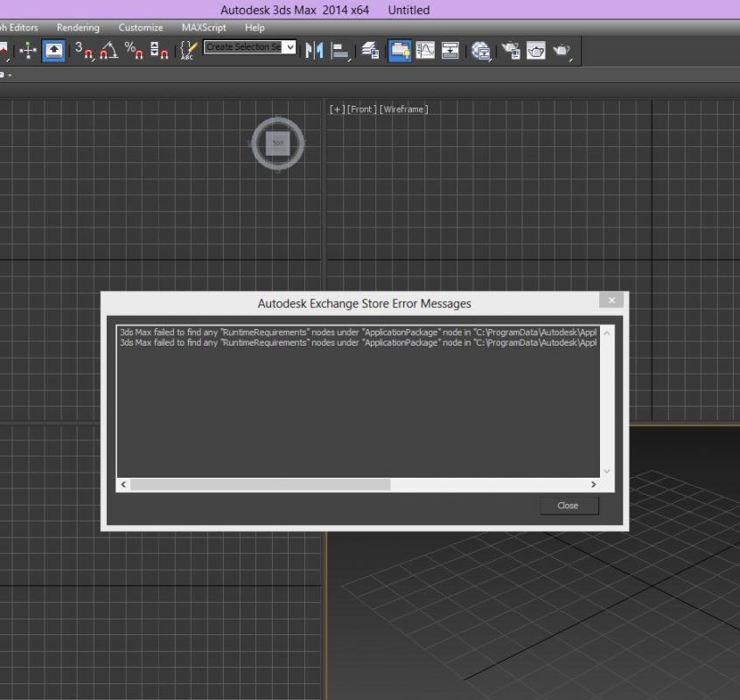The image size is (740, 700).
Task: Open the Rendering menu
Action: point(78,27)
